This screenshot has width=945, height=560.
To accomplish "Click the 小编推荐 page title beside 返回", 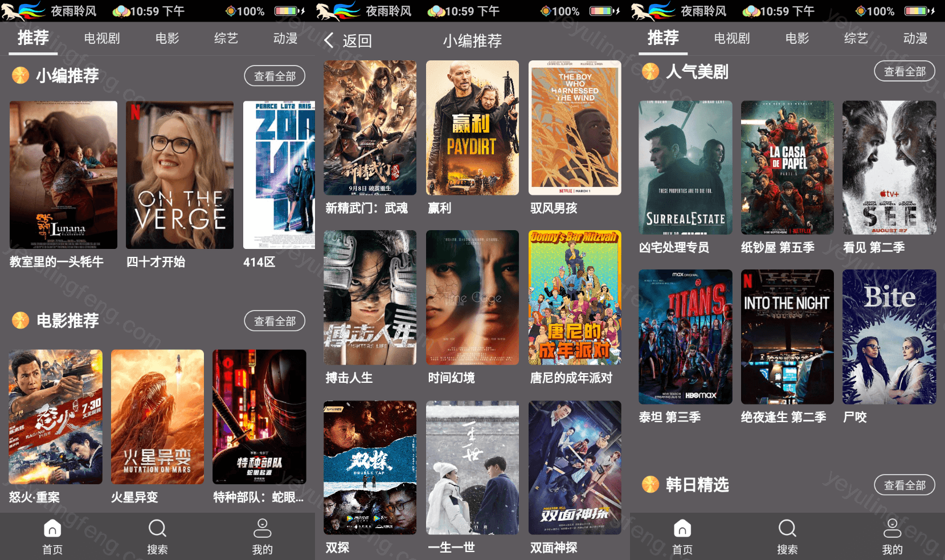I will (x=472, y=40).
